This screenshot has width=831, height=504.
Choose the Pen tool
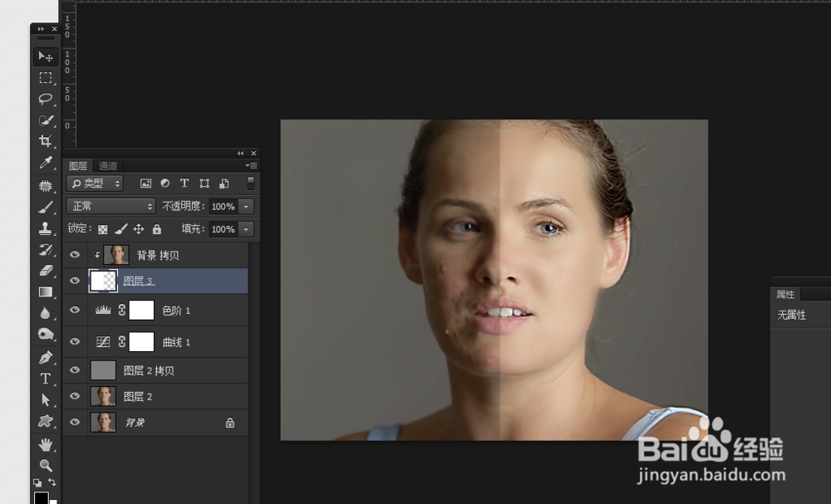coord(45,357)
